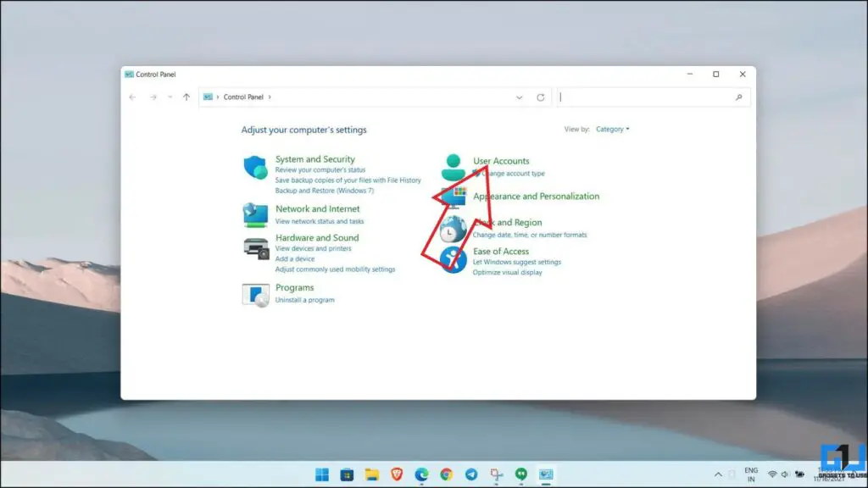Open the View by Category dropdown

pyautogui.click(x=612, y=129)
